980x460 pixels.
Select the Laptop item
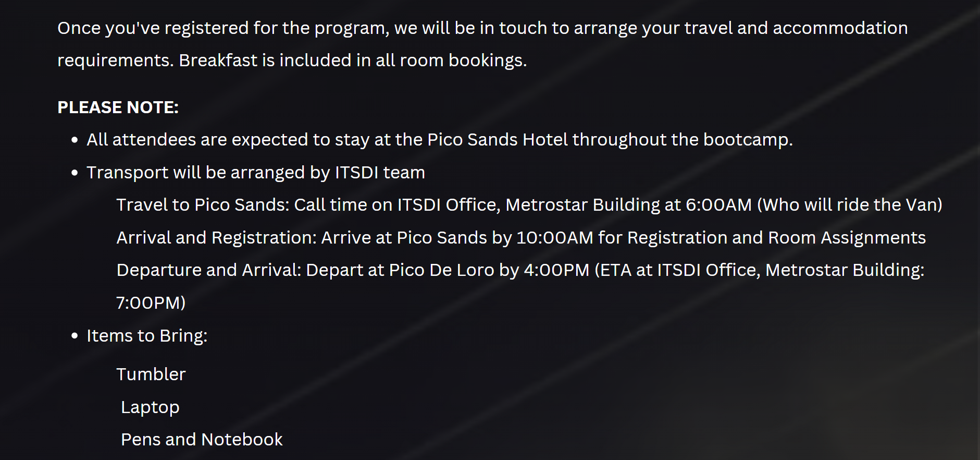coord(150,407)
